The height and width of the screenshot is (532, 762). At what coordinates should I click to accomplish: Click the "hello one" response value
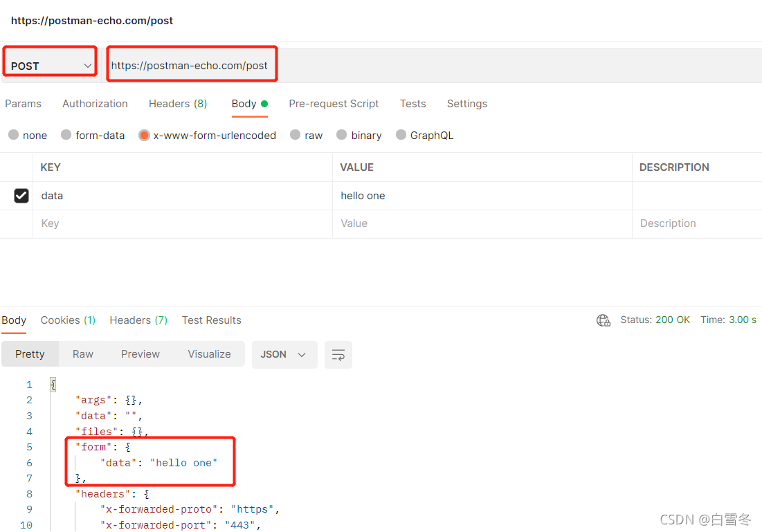click(x=183, y=463)
